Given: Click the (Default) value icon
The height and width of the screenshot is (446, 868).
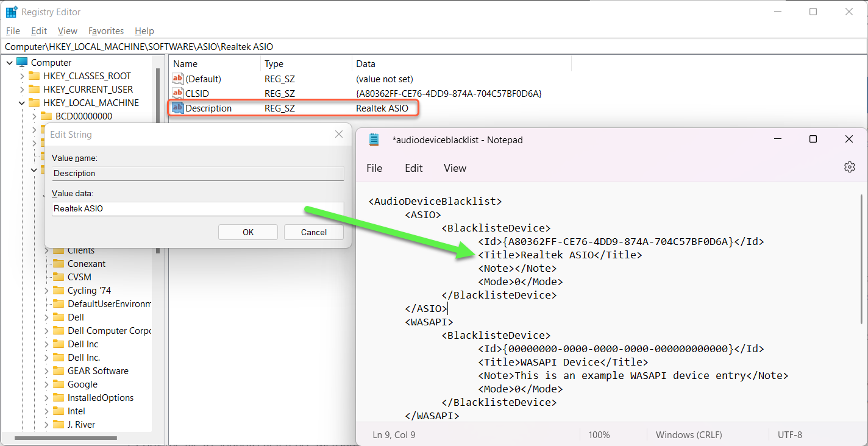Looking at the screenshot, I should pos(178,79).
